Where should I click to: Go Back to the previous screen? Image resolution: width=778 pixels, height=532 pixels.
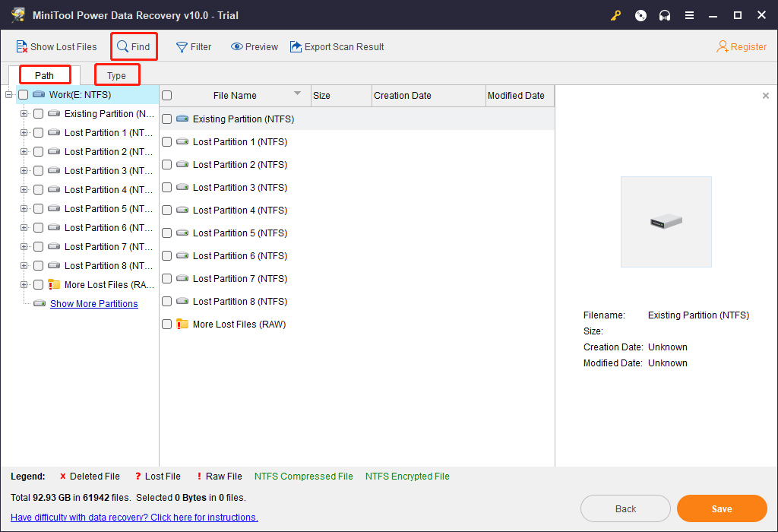[x=625, y=508]
